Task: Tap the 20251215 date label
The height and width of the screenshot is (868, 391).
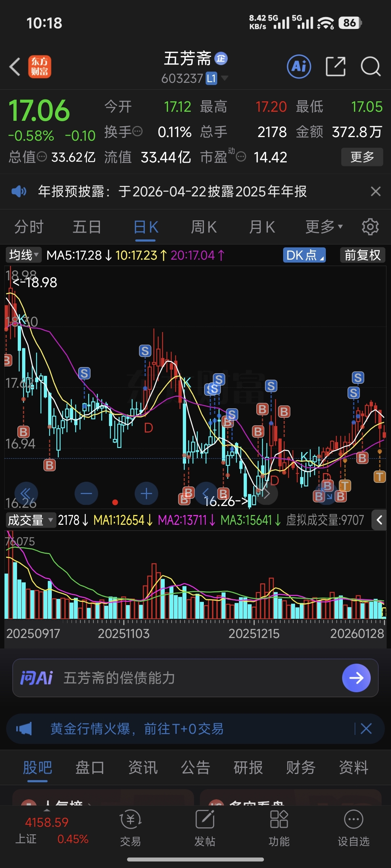Action: (254, 633)
